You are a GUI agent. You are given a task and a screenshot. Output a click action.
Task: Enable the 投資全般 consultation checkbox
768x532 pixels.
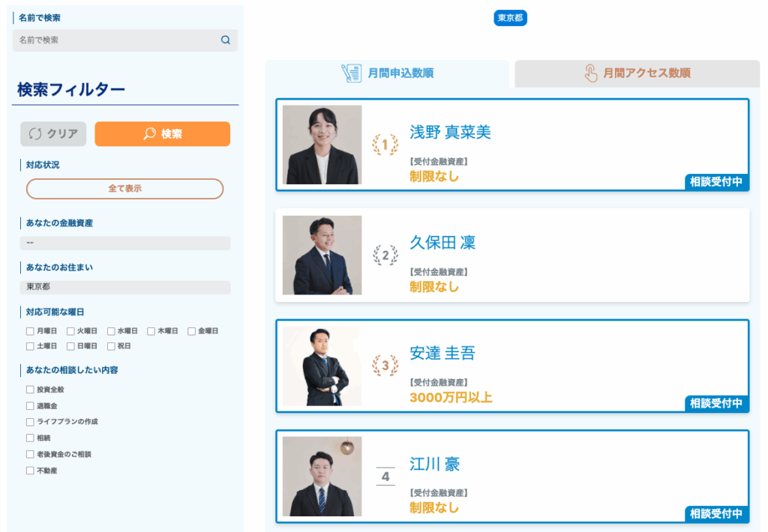30,390
